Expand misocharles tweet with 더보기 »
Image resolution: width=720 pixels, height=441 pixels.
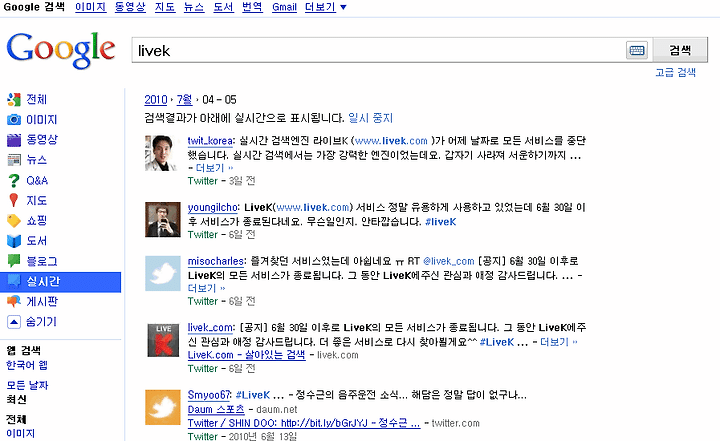coord(206,288)
